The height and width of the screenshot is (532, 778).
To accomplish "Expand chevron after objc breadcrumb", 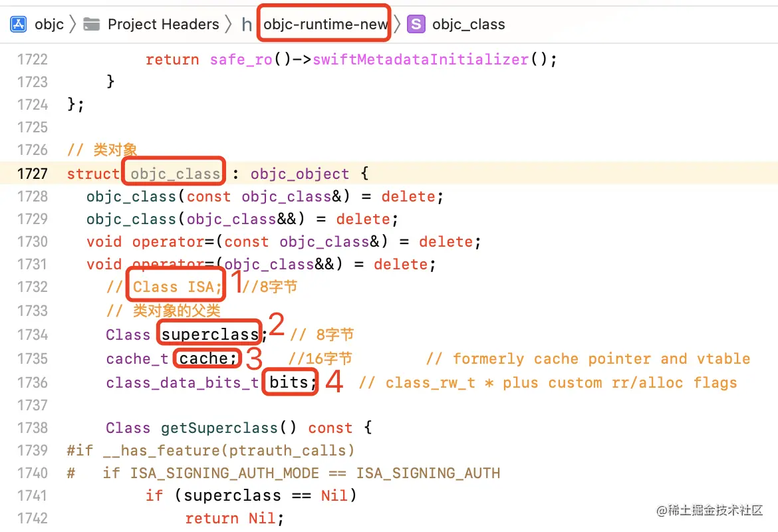I will pyautogui.click(x=73, y=24).
